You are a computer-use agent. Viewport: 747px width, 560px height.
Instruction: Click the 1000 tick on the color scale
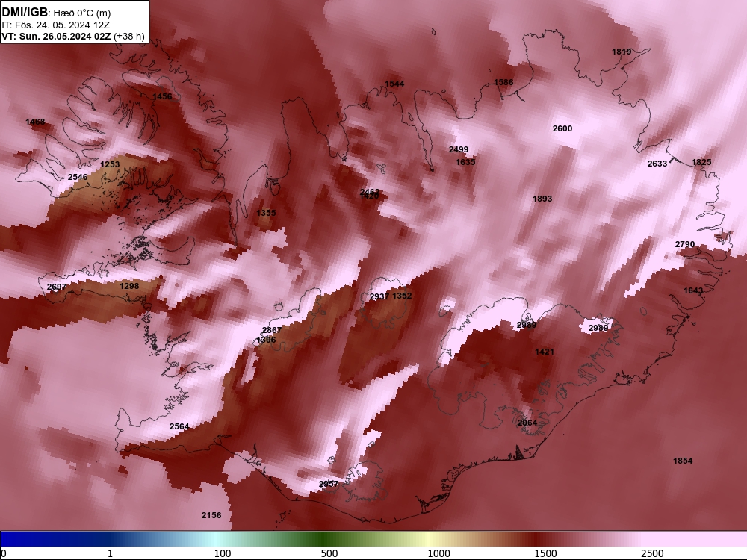438,553
